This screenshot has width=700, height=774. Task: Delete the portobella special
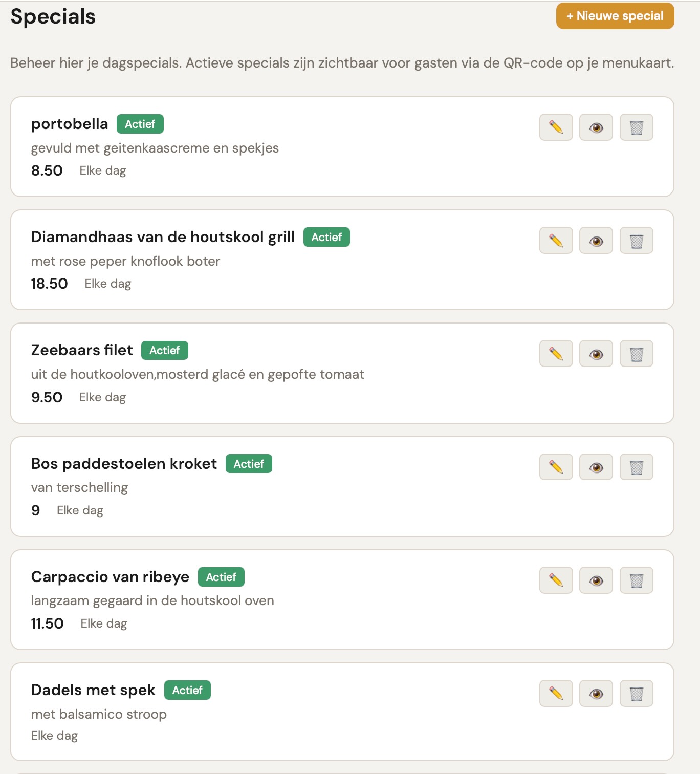[636, 127]
